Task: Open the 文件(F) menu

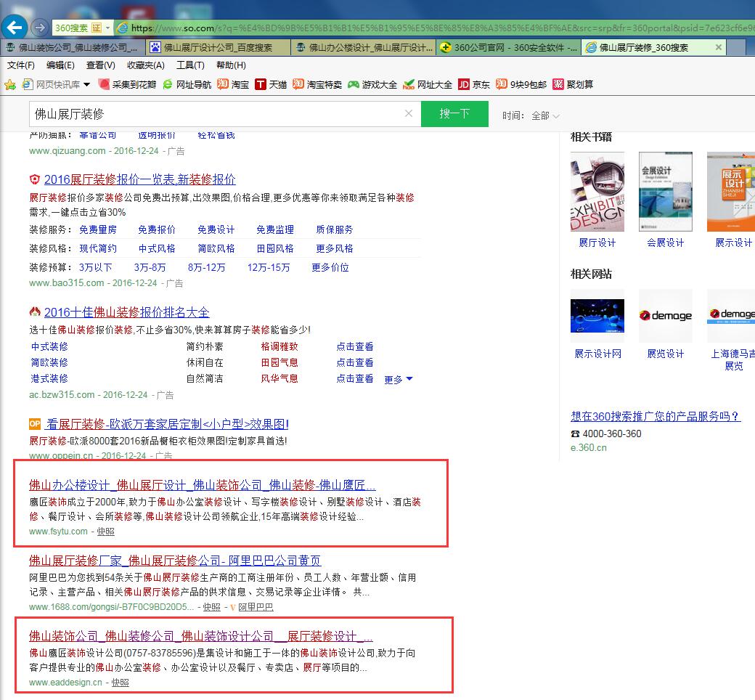Action: (21, 65)
